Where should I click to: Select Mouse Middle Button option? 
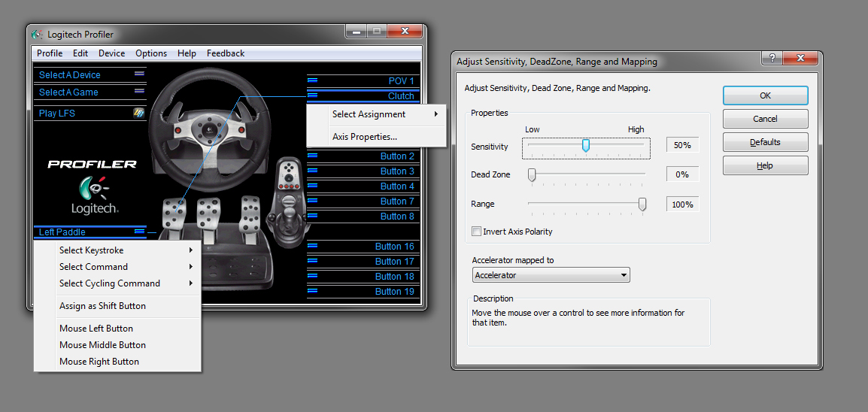tap(117, 345)
